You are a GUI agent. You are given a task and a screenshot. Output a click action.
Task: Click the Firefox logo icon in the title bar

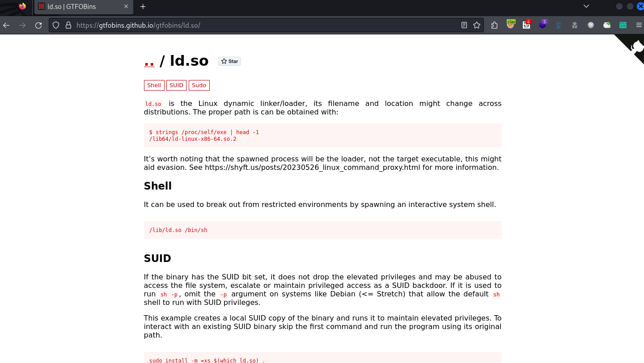pos(22,6)
